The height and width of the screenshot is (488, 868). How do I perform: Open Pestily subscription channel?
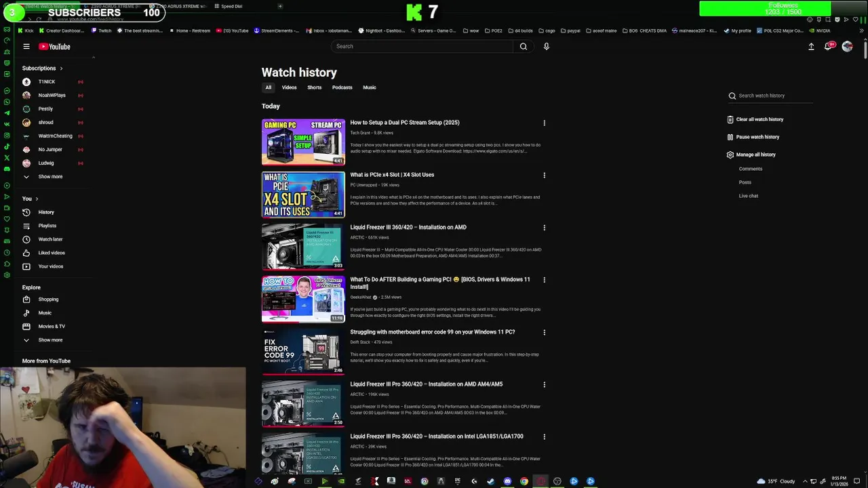pos(45,108)
